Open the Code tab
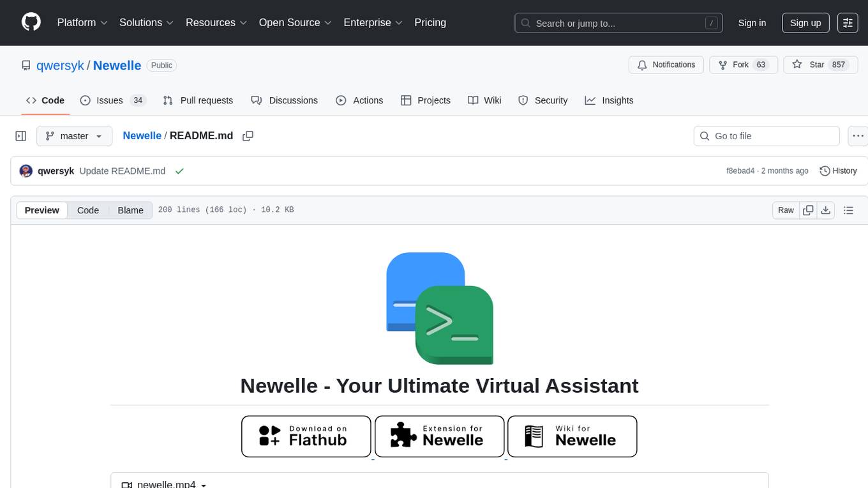 click(45, 100)
